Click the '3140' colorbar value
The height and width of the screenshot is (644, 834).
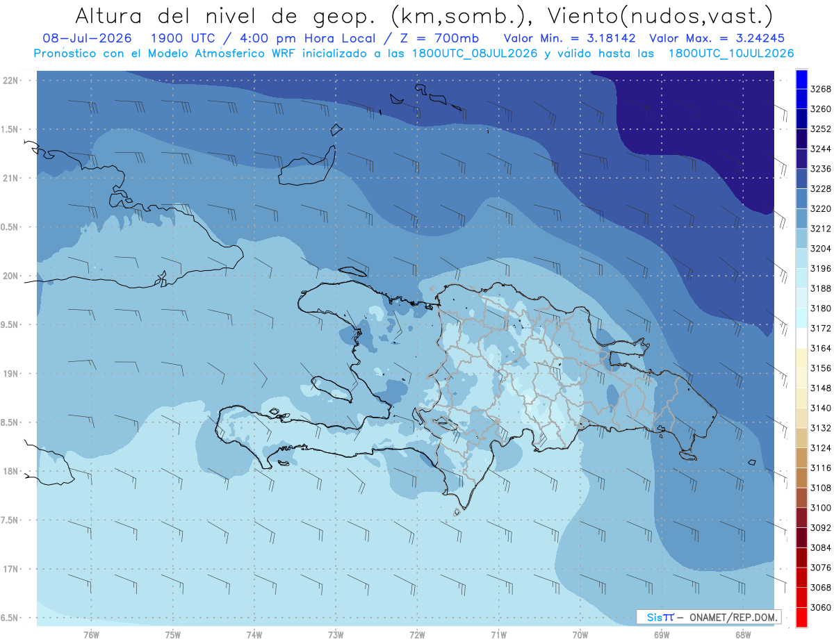[820, 408]
